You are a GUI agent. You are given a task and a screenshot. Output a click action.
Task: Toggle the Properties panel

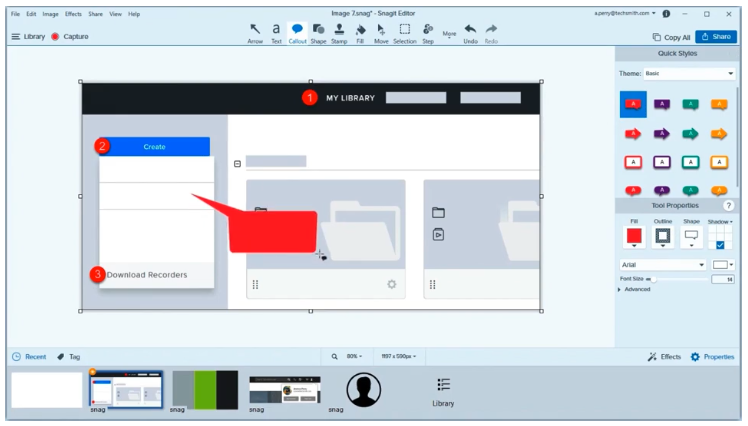(712, 356)
